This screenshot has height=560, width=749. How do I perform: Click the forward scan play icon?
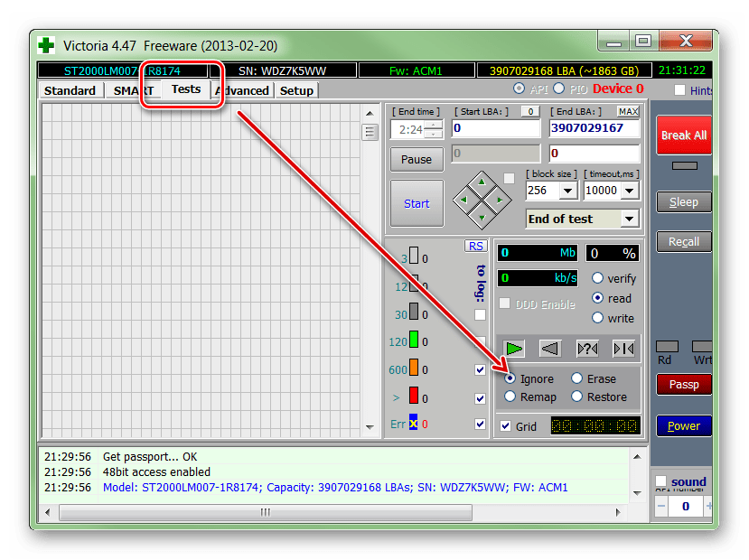coord(515,348)
